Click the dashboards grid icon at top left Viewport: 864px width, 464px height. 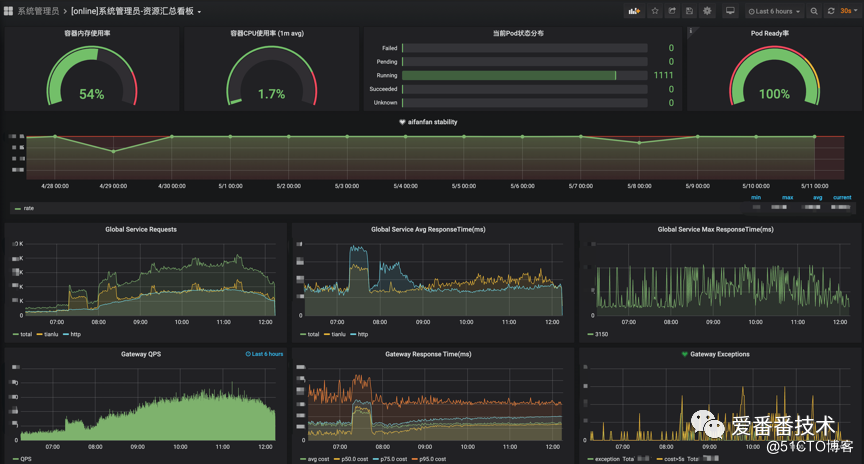coord(9,11)
